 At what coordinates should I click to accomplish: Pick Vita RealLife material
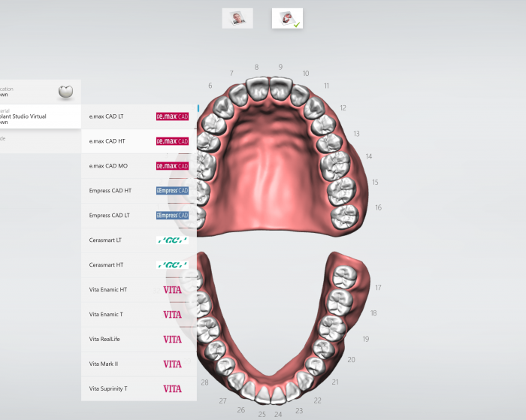(x=104, y=340)
